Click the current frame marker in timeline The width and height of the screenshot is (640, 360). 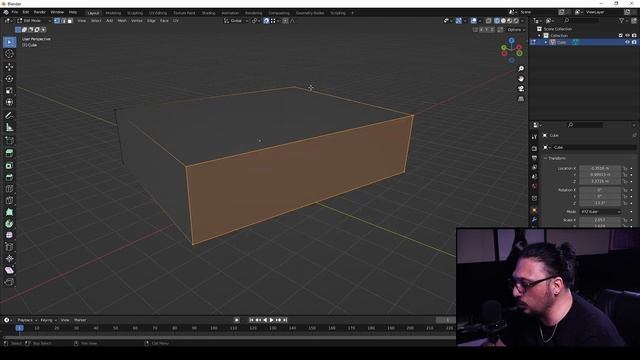click(x=19, y=328)
